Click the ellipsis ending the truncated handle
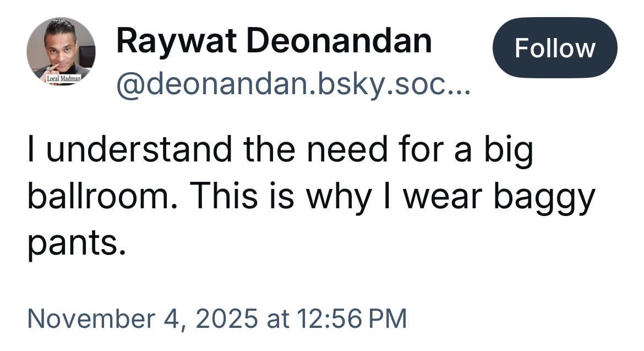This screenshot has height=351, width=644. 459,87
